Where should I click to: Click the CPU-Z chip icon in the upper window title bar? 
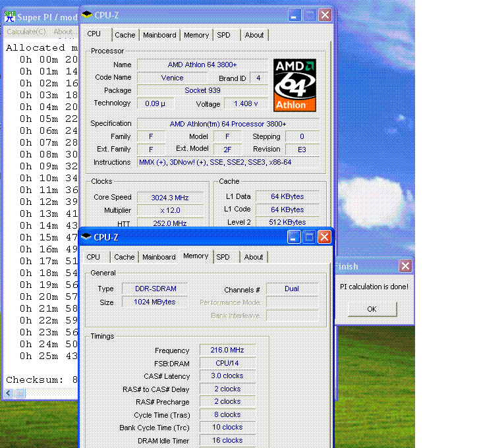coord(86,14)
